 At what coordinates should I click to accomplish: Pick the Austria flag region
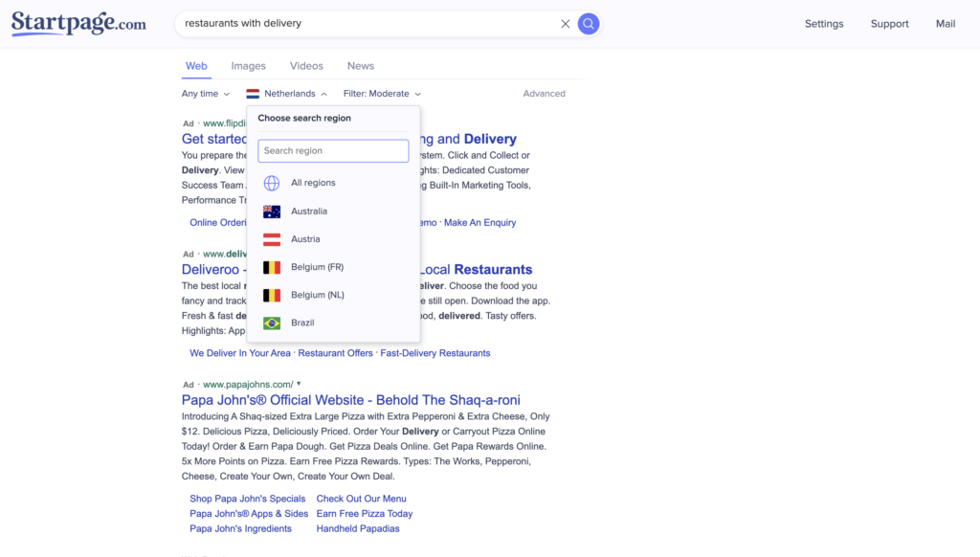272,239
